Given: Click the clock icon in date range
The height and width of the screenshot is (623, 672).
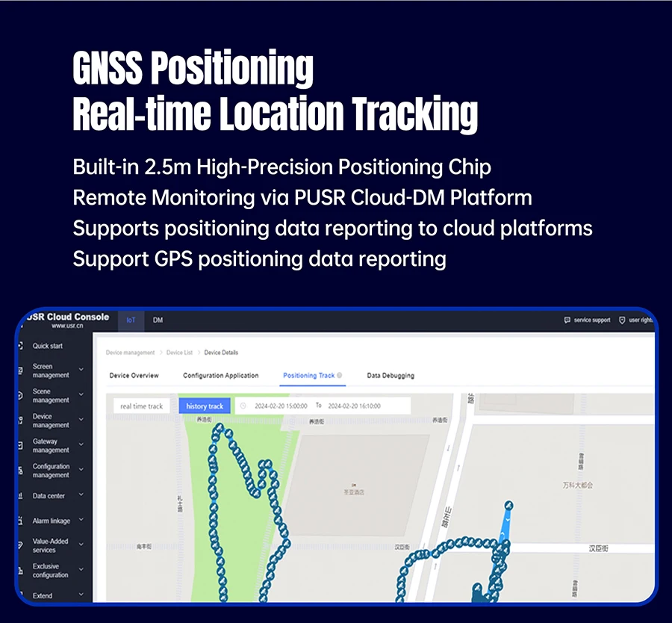Looking at the screenshot, I should click(242, 406).
